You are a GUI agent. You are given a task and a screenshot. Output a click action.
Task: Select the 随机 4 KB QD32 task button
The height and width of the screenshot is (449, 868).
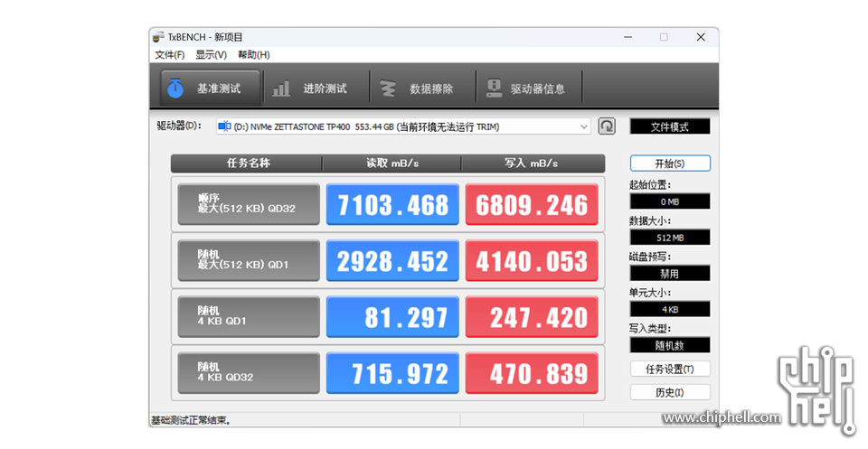pyautogui.click(x=249, y=372)
